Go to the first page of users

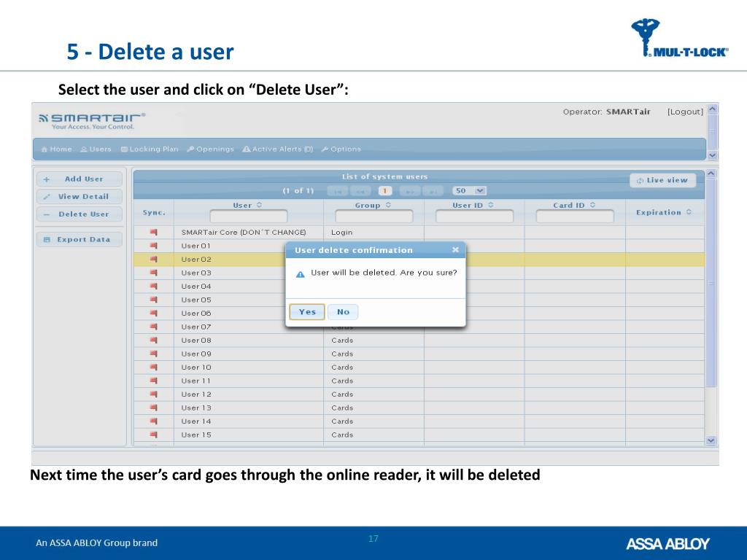(x=338, y=191)
